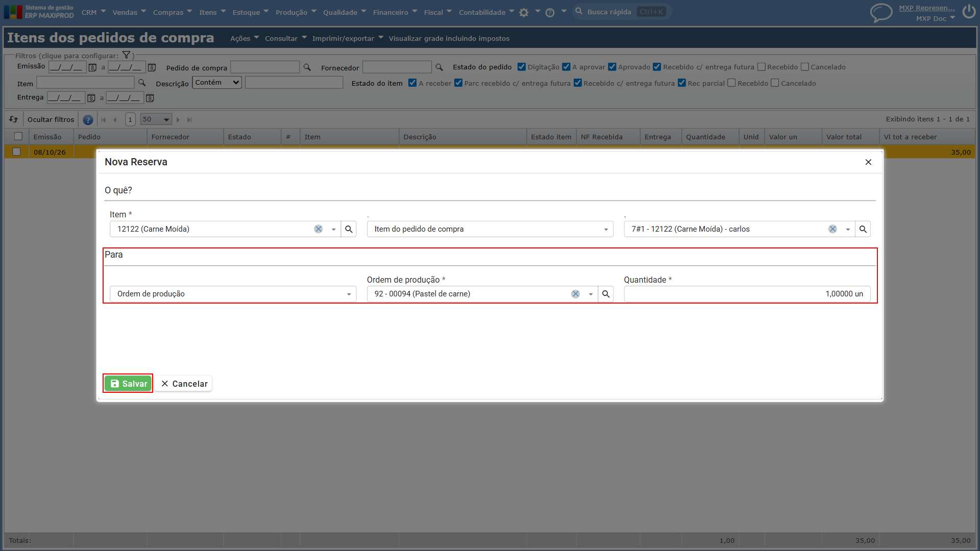Screen dimensions: 980x551
Task: Save the new reservation with Salvar
Action: tap(128, 384)
